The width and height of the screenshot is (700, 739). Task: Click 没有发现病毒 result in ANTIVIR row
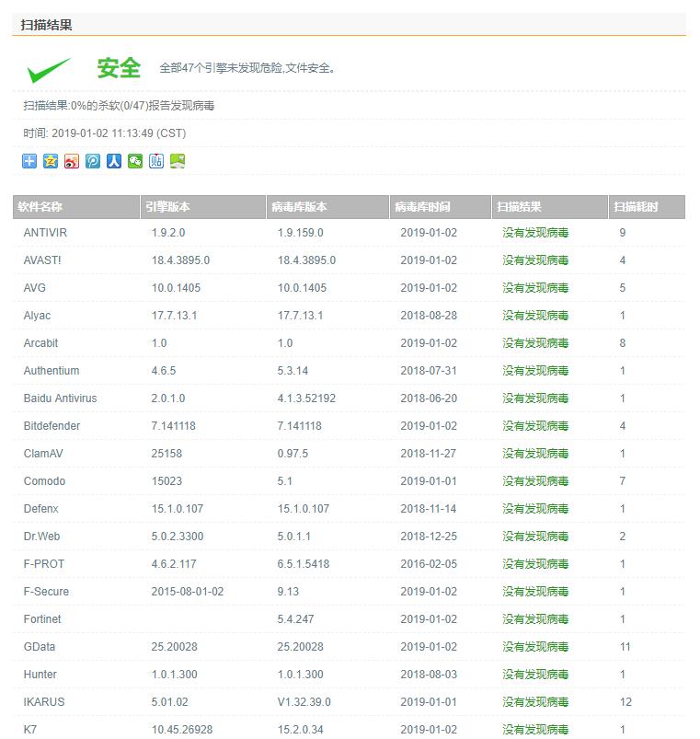535,232
